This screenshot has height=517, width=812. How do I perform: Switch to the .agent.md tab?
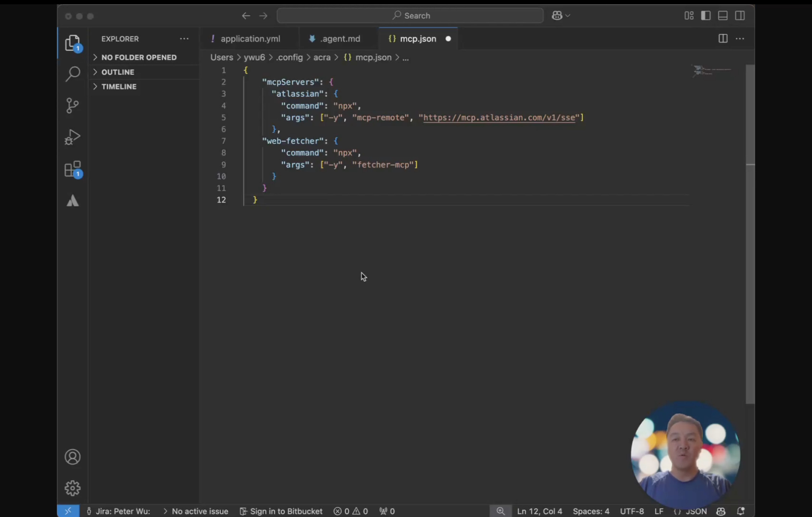point(340,39)
